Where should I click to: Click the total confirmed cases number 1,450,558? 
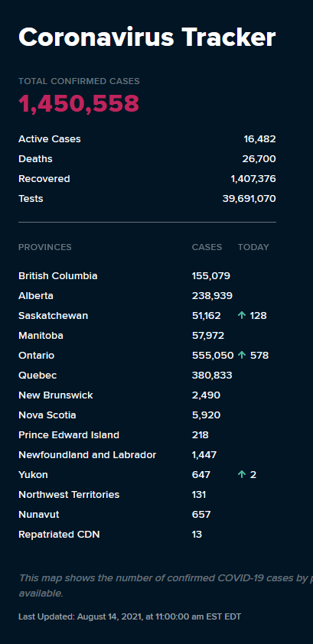coord(79,103)
